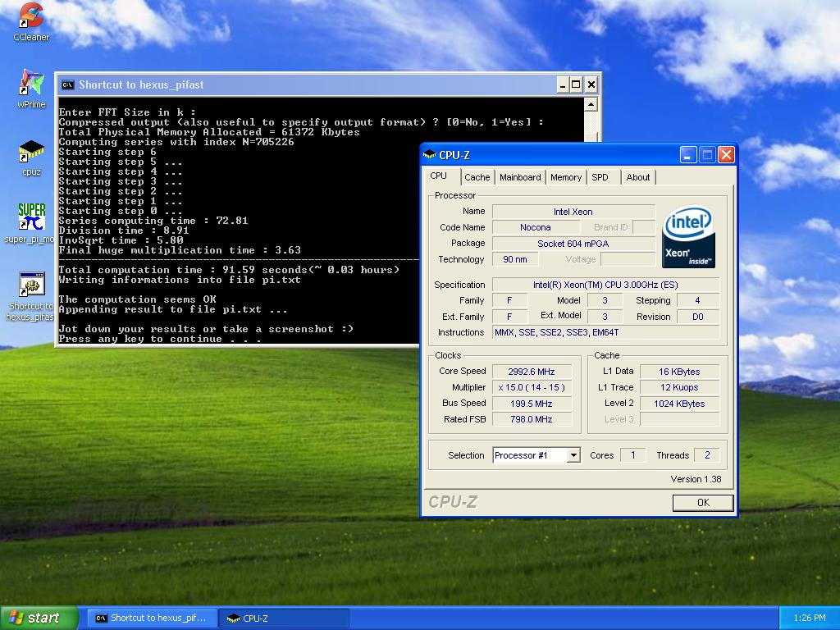This screenshot has width=840, height=630.
Task: Click the Code Name value 'Nocona'
Action: (x=535, y=227)
